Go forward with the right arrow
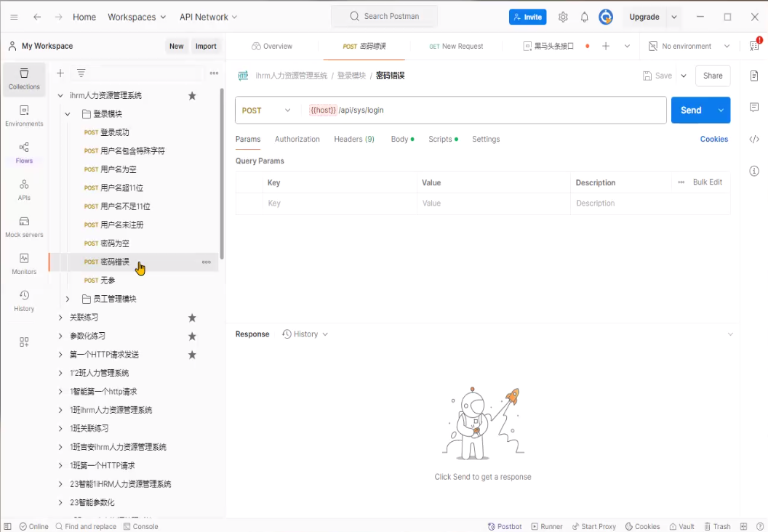Screen dimensions: 768x532 (59, 17)
